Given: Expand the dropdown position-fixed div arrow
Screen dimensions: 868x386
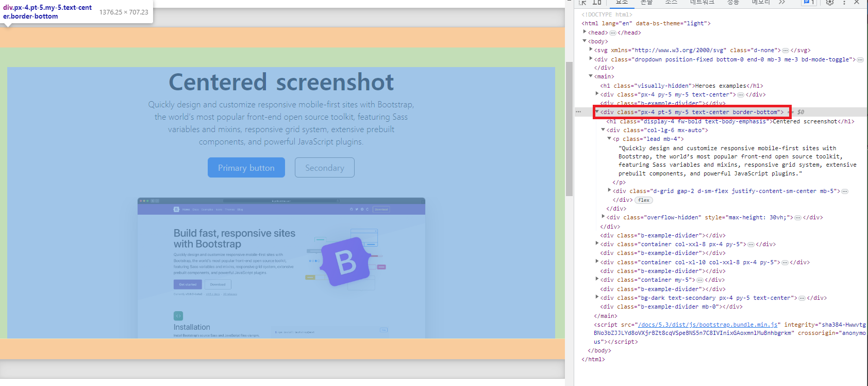Looking at the screenshot, I should click(591, 59).
